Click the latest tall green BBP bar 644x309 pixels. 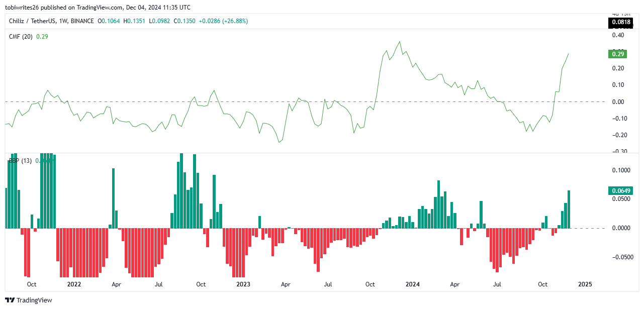tap(569, 210)
